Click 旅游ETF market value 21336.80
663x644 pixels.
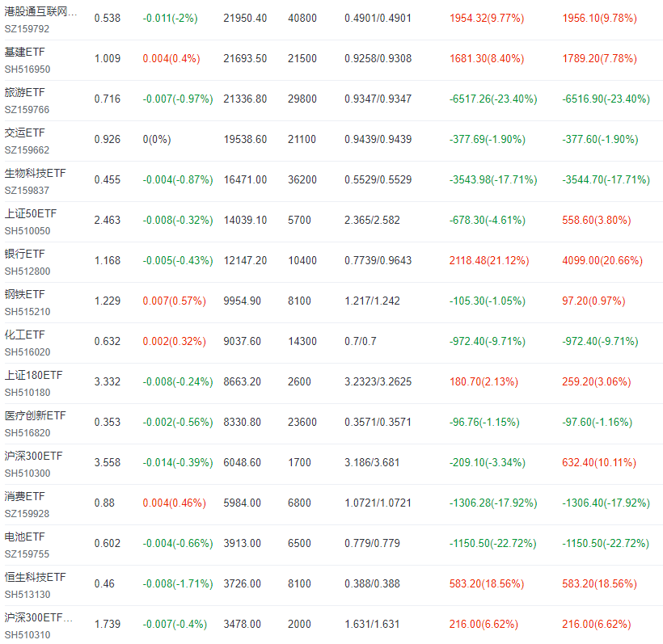(x=245, y=99)
